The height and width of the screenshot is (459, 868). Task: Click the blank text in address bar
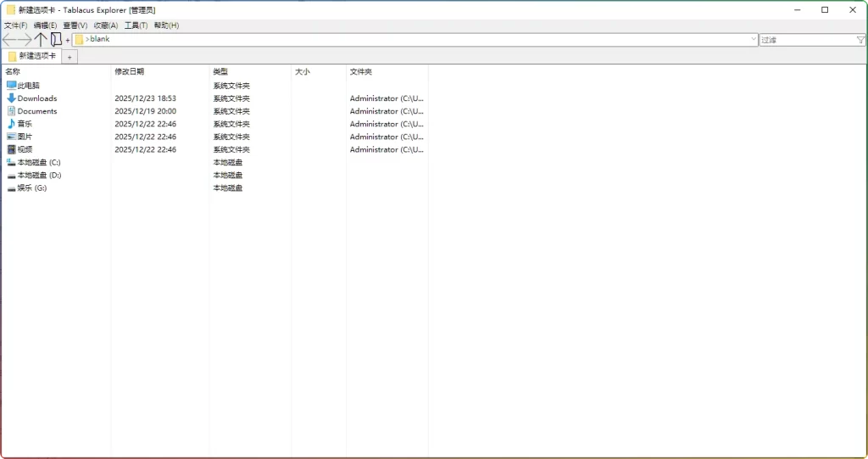click(100, 39)
